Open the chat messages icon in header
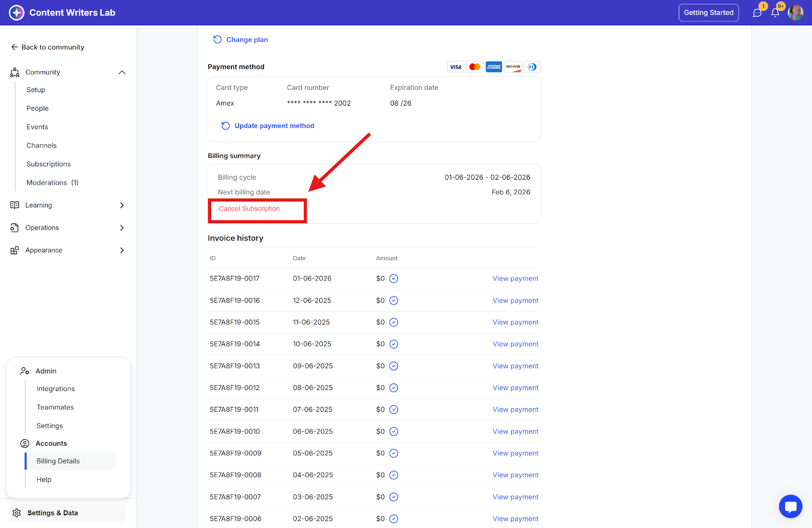The image size is (812, 528). (x=757, y=13)
